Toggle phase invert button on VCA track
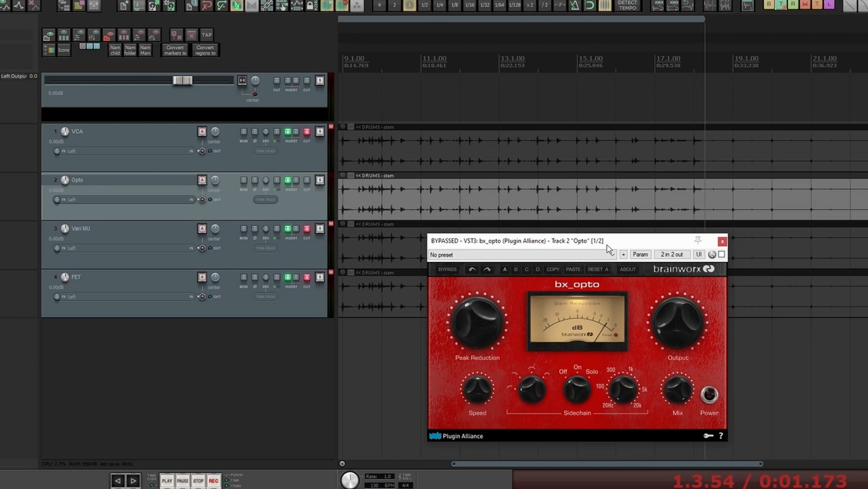Image resolution: width=868 pixels, height=489 pixels. 255,131
